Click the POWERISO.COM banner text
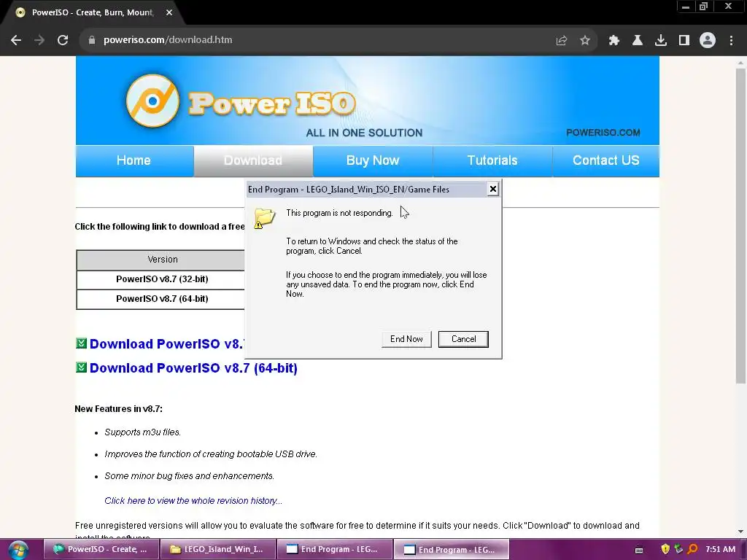The image size is (747, 560). pos(603,133)
